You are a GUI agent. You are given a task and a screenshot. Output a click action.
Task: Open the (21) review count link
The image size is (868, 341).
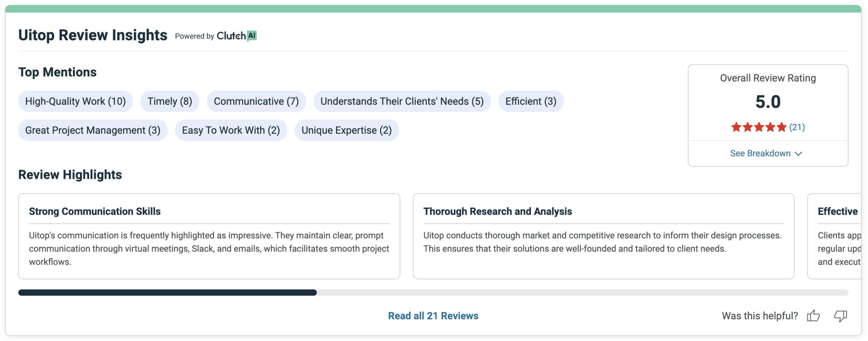coord(797,127)
